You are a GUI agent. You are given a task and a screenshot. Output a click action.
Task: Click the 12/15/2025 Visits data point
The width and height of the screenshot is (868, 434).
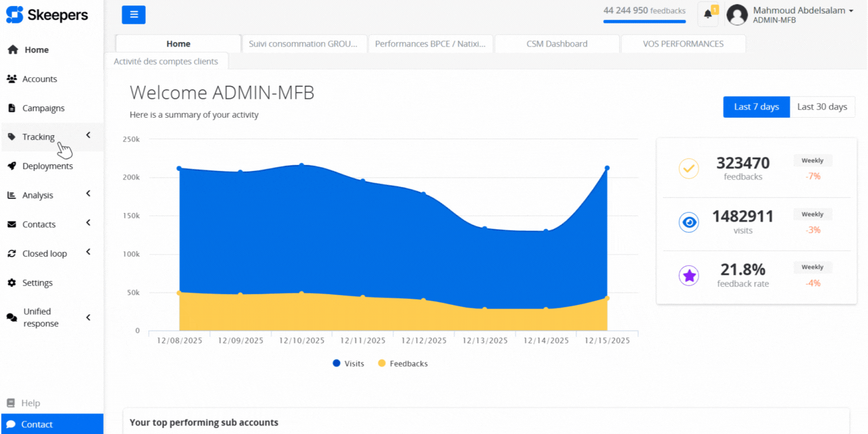click(x=607, y=168)
